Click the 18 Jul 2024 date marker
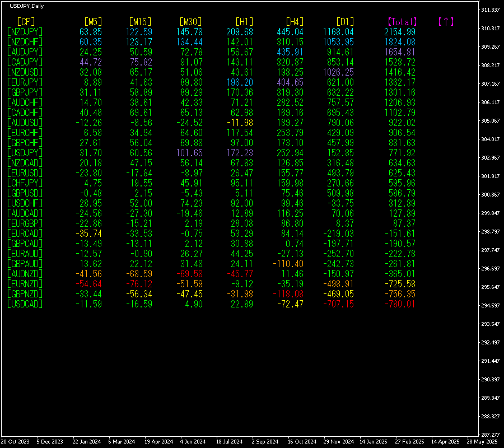This screenshot has height=448, width=504. [x=229, y=442]
